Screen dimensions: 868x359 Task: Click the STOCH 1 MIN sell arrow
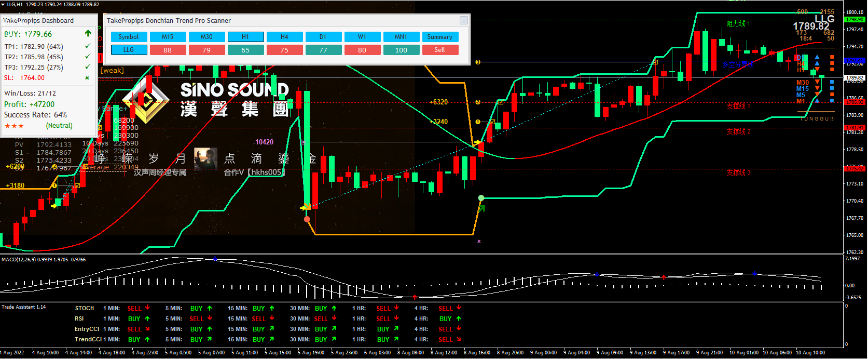pyautogui.click(x=147, y=308)
